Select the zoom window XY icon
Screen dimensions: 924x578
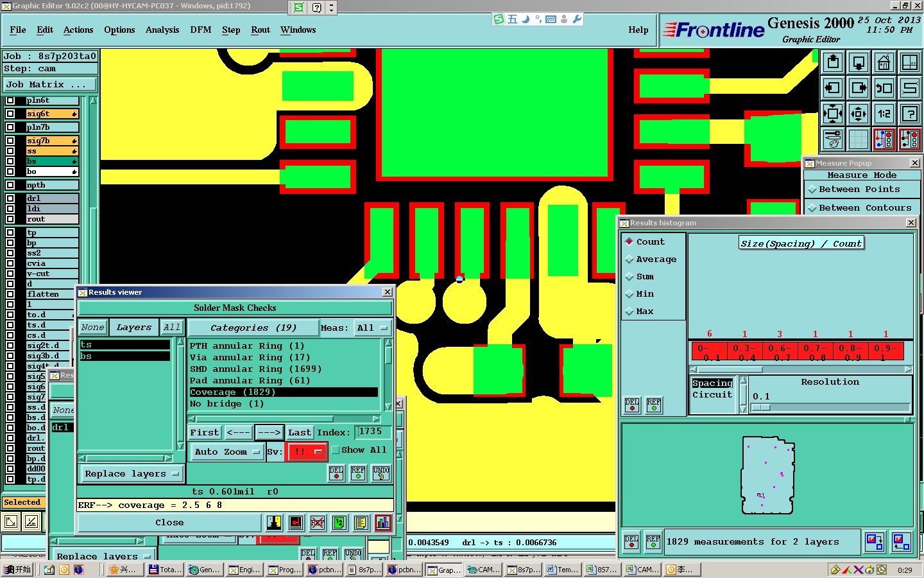coord(910,62)
